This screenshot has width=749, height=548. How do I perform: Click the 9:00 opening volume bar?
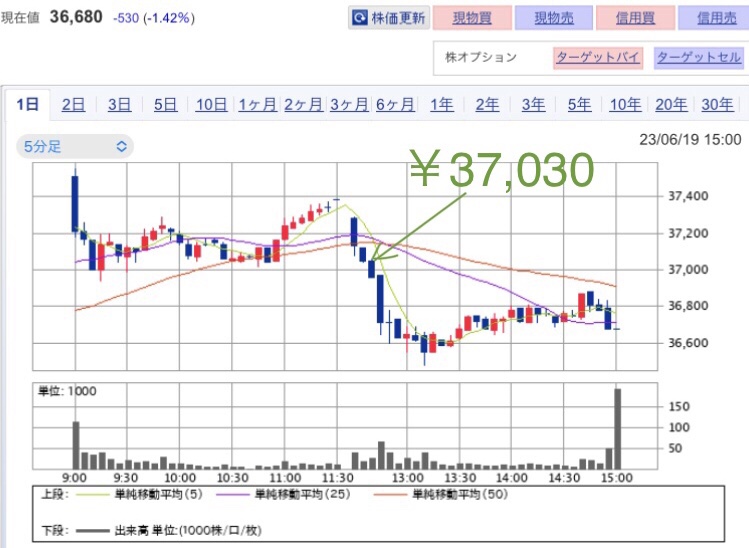coord(75,445)
